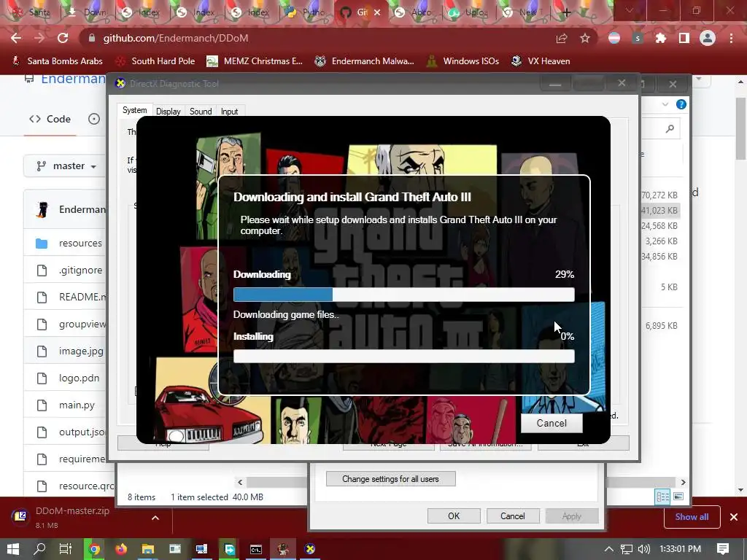The image size is (747, 560).
Task: Switch to the Sound tab
Action: pyautogui.click(x=201, y=112)
